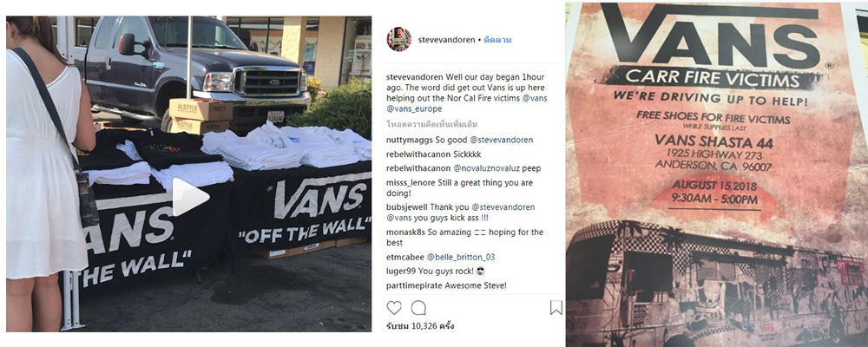This screenshot has width=868, height=347.
Task: Play the Vans booth video
Action: point(190,196)
